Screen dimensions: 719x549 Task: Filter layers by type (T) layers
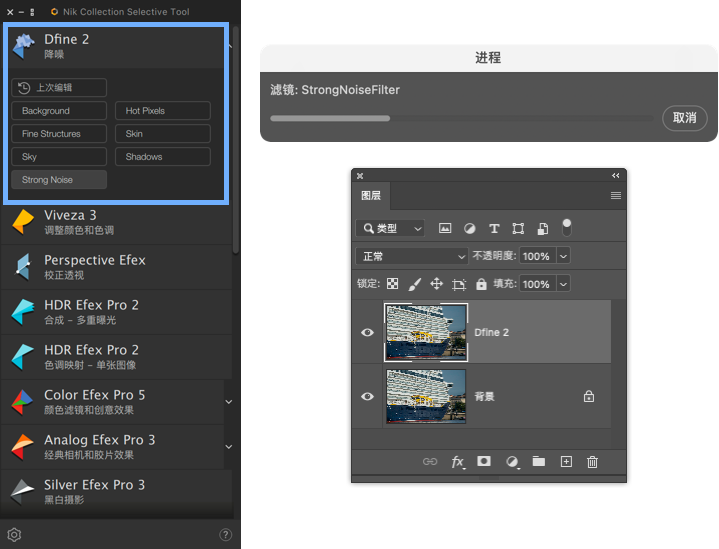coord(494,228)
